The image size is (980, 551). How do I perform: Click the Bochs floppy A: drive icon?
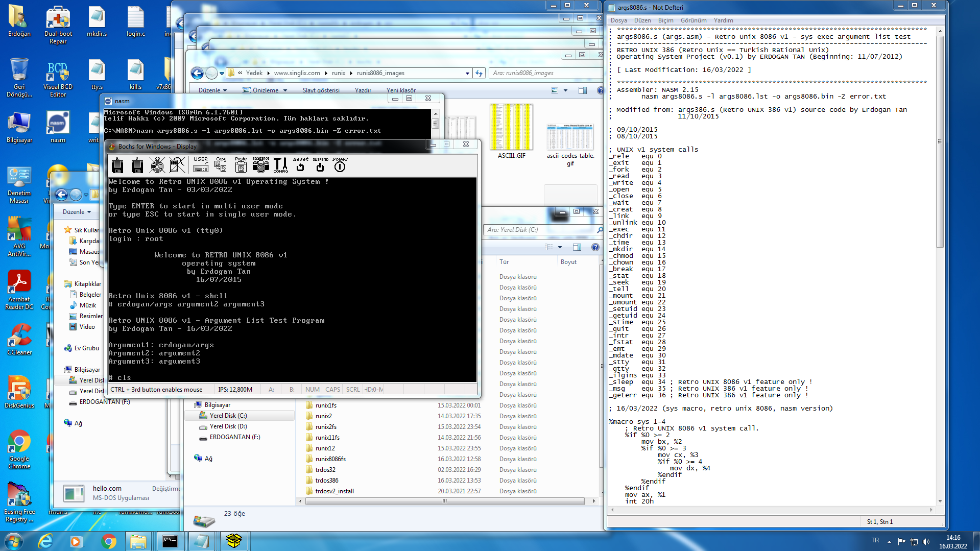(117, 165)
